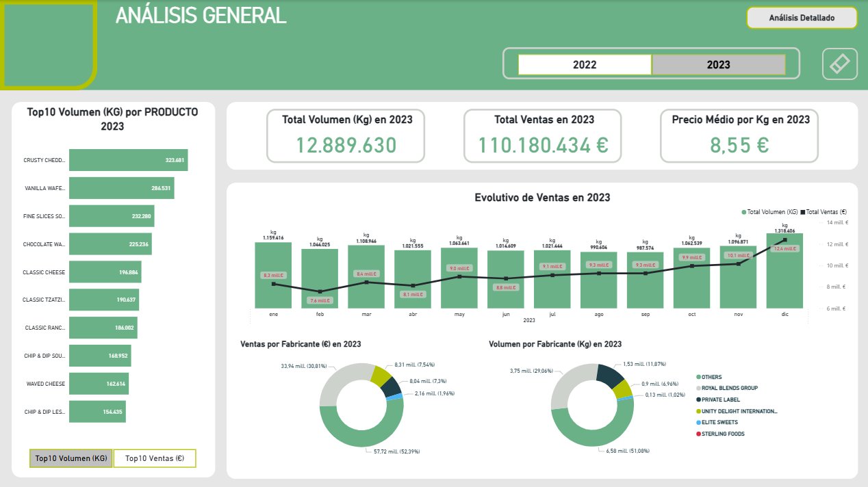Image resolution: width=868 pixels, height=487 pixels.
Task: Click 1,53 mill. (11,87%) volume donut label
Action: 643,364
